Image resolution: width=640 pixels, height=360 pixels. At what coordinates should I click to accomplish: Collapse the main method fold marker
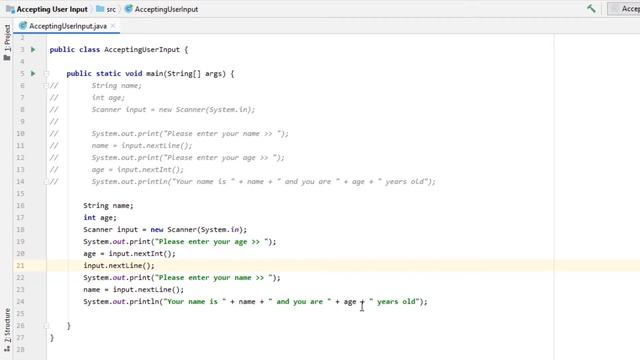tap(46, 73)
